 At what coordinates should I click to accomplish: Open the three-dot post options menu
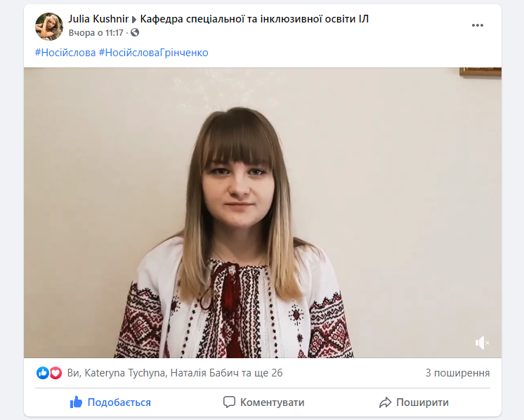477,25
